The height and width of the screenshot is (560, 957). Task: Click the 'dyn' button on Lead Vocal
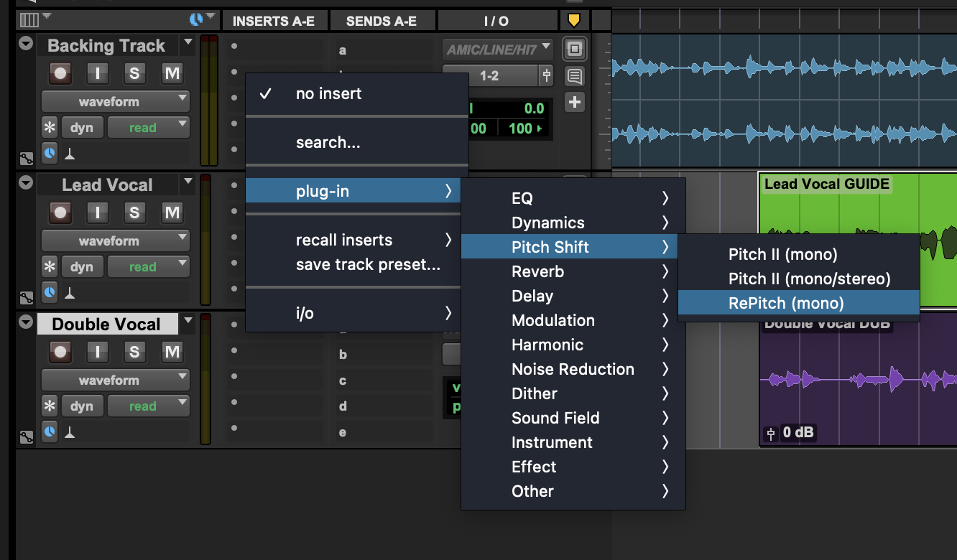coord(82,267)
